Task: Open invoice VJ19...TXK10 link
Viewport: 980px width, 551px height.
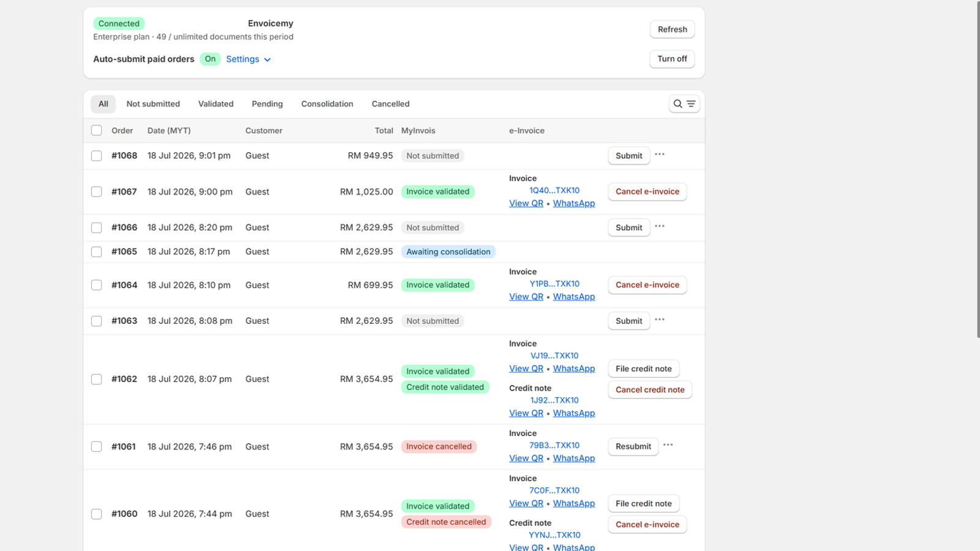Action: point(554,356)
